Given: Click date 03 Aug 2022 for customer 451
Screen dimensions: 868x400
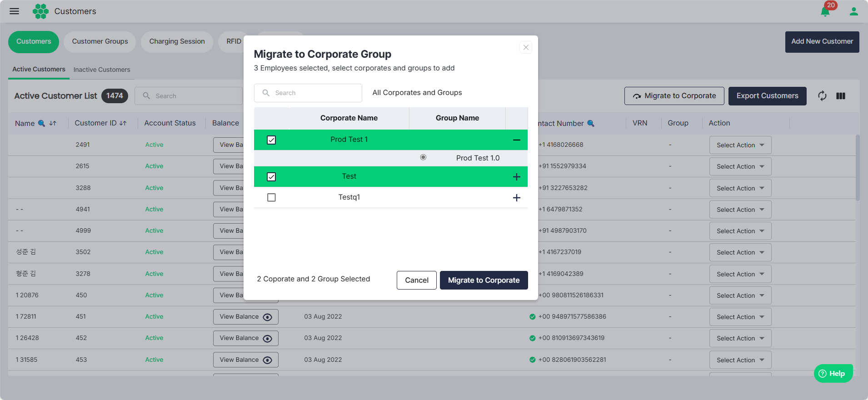Looking at the screenshot, I should pos(323,317).
